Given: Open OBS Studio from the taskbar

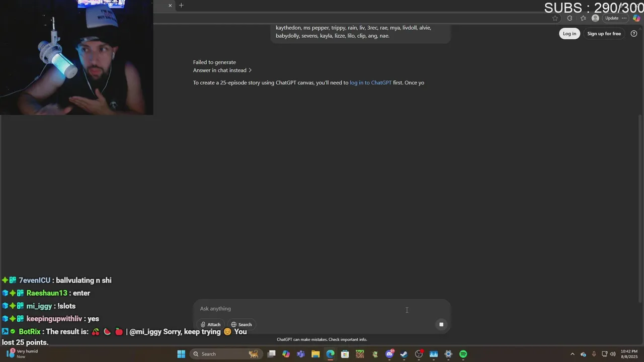Looking at the screenshot, I should (419, 354).
